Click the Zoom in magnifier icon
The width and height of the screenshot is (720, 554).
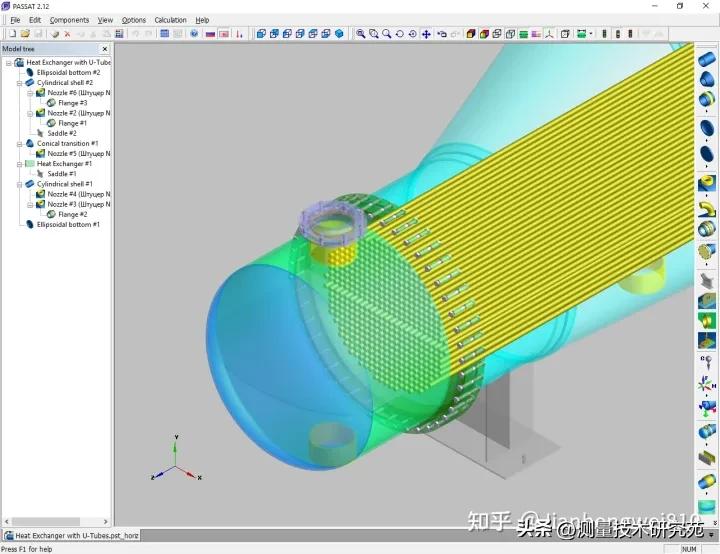coord(361,34)
